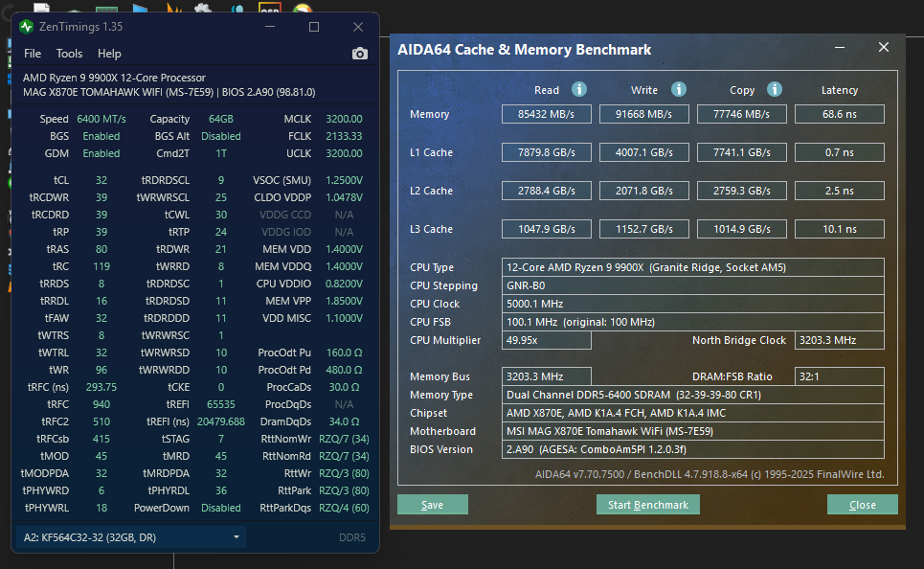The width and height of the screenshot is (924, 569).
Task: Click the AMD Ryzen 9 9900X processor name
Action: point(114,78)
